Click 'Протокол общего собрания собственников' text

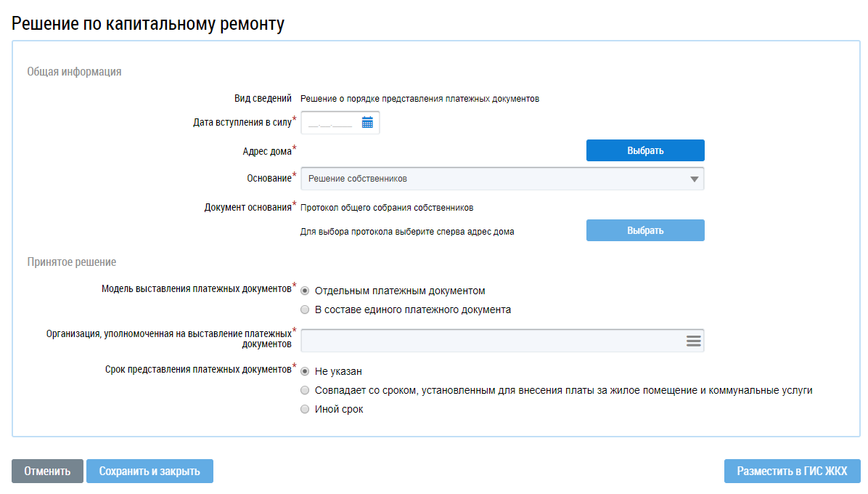[387, 208]
